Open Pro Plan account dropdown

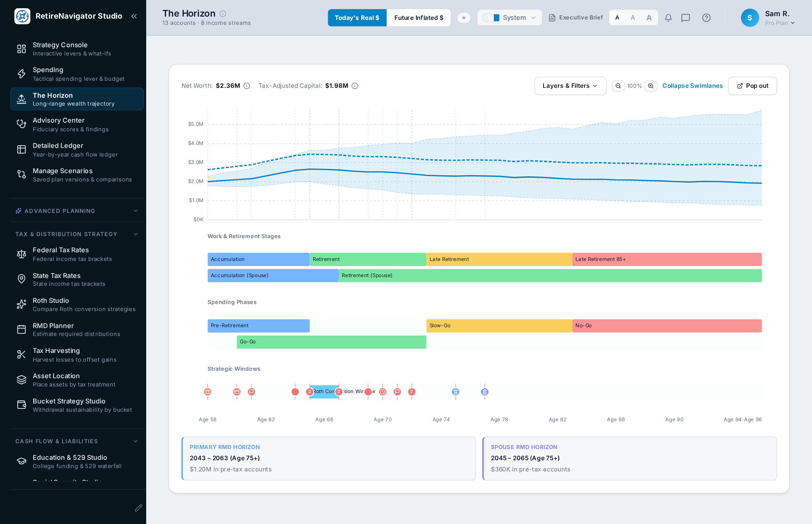pyautogui.click(x=780, y=23)
